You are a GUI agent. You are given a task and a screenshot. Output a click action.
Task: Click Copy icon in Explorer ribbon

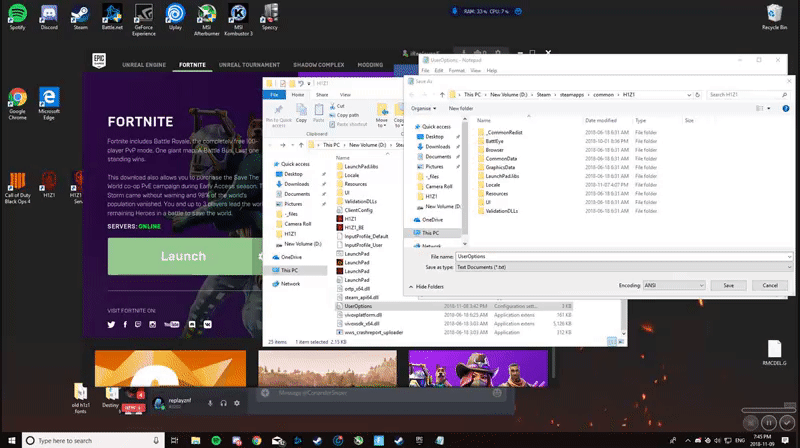302,113
